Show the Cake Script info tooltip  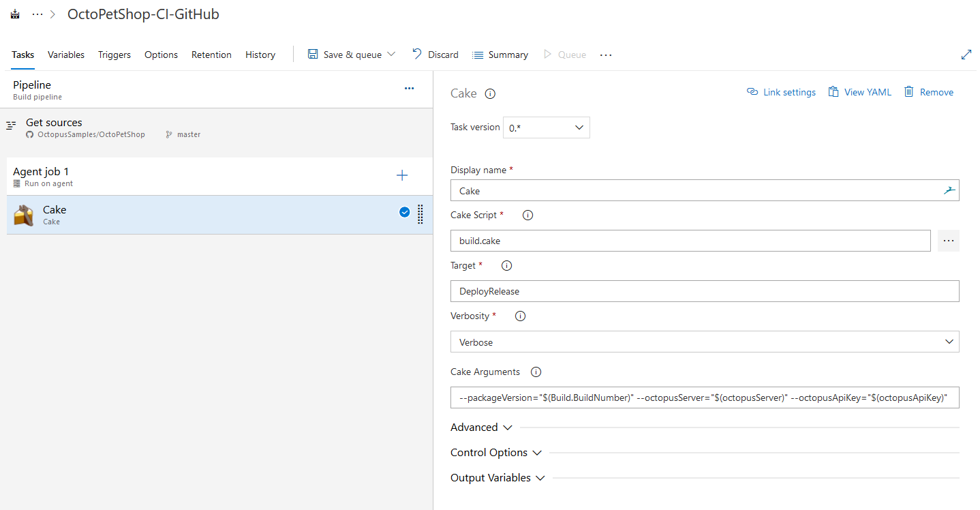pyautogui.click(x=527, y=215)
